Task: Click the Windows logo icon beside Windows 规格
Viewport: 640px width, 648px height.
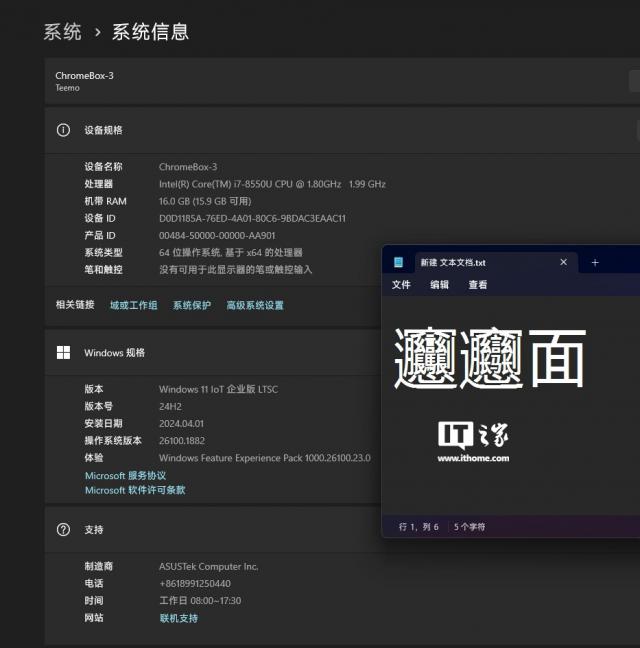Action: click(x=63, y=352)
